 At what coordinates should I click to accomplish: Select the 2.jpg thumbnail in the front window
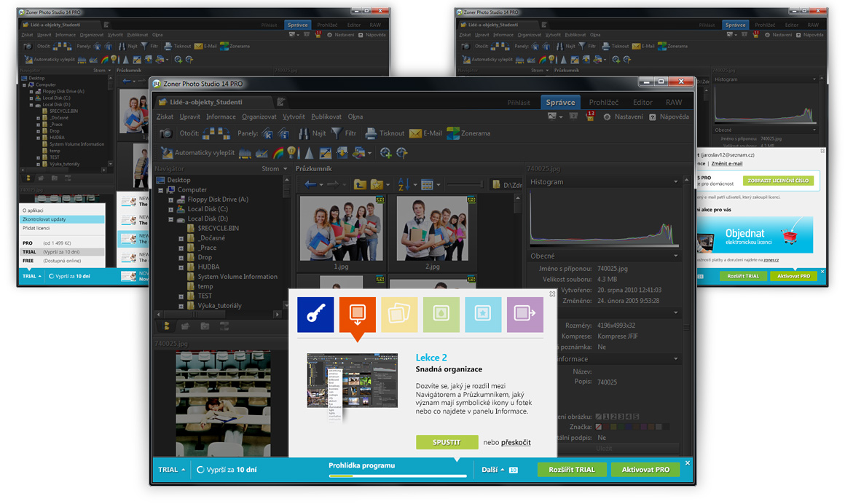[x=432, y=233]
